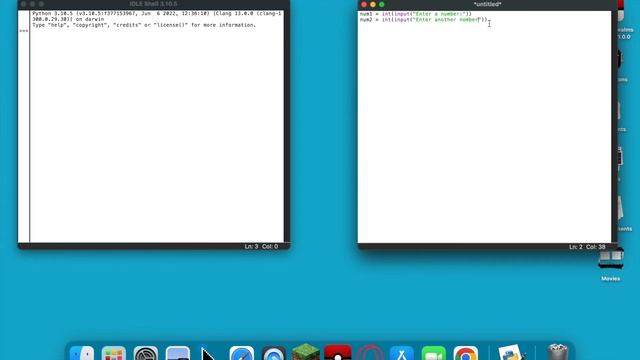Click the Ln: 2 Col: 38 status in editor
Image resolution: width=640 pixels, height=360 pixels.
(x=587, y=247)
